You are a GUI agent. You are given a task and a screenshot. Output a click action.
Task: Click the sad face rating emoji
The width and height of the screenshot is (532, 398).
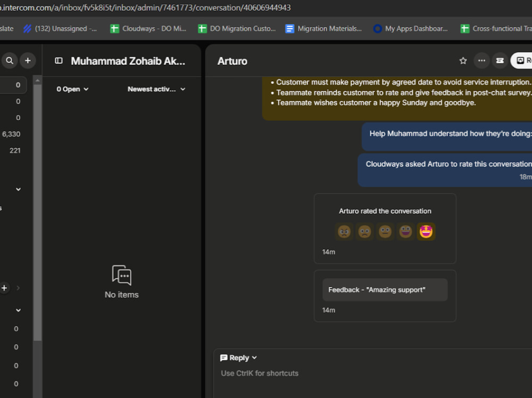point(365,232)
